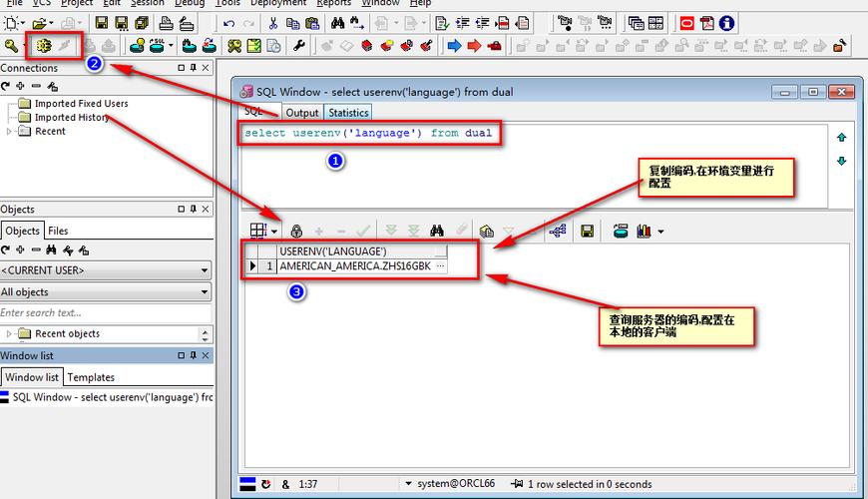The width and height of the screenshot is (868, 499).
Task: Select Imported History folder
Action: point(72,118)
